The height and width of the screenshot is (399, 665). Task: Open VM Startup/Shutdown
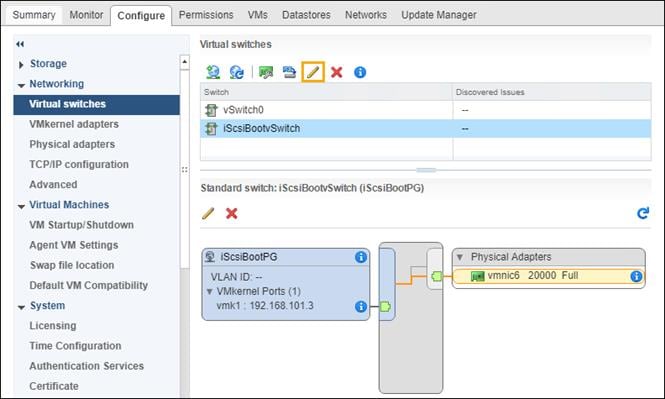coord(81,225)
